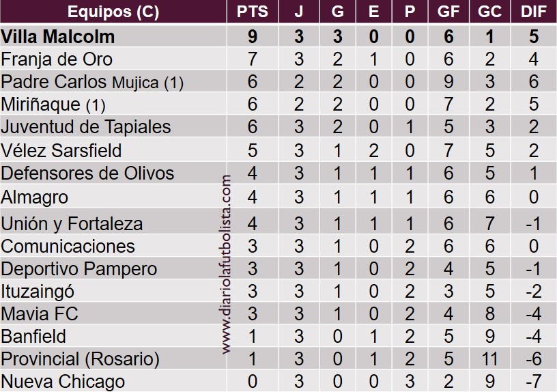Select the Unión y Fortaleza team name
Screen dimensions: 557x392
coord(72,223)
